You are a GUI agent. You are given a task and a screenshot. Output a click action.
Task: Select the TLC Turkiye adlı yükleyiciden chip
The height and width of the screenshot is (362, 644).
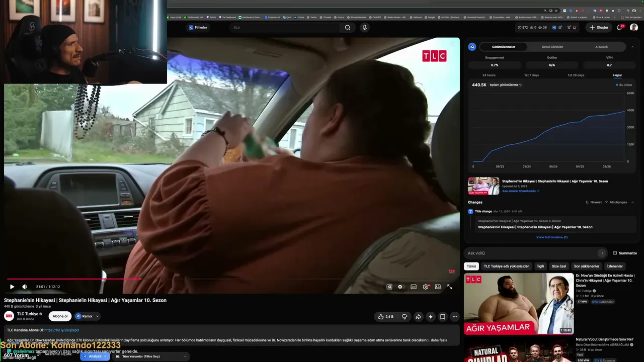coord(507,266)
